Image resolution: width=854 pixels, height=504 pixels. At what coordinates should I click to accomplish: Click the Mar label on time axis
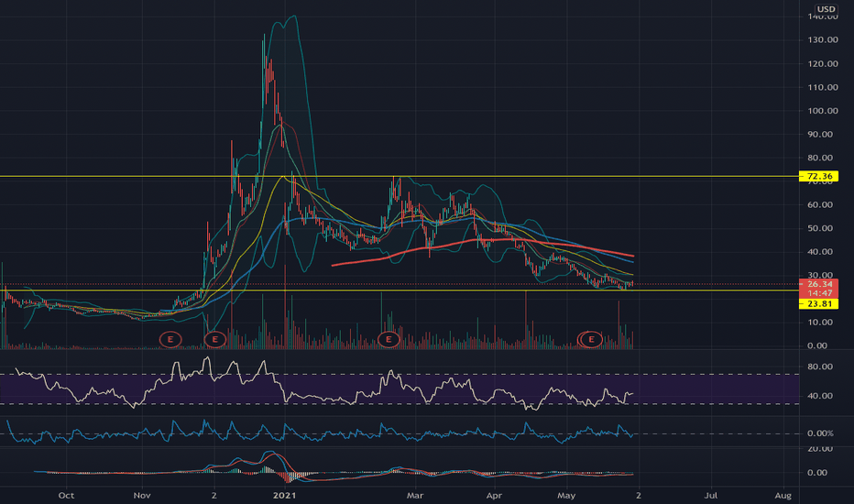pyautogui.click(x=415, y=495)
